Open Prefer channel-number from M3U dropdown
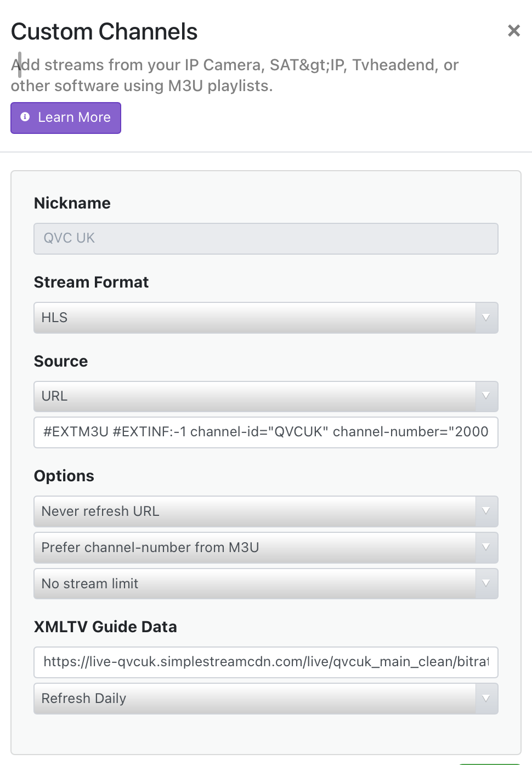The image size is (532, 765). tap(254, 548)
